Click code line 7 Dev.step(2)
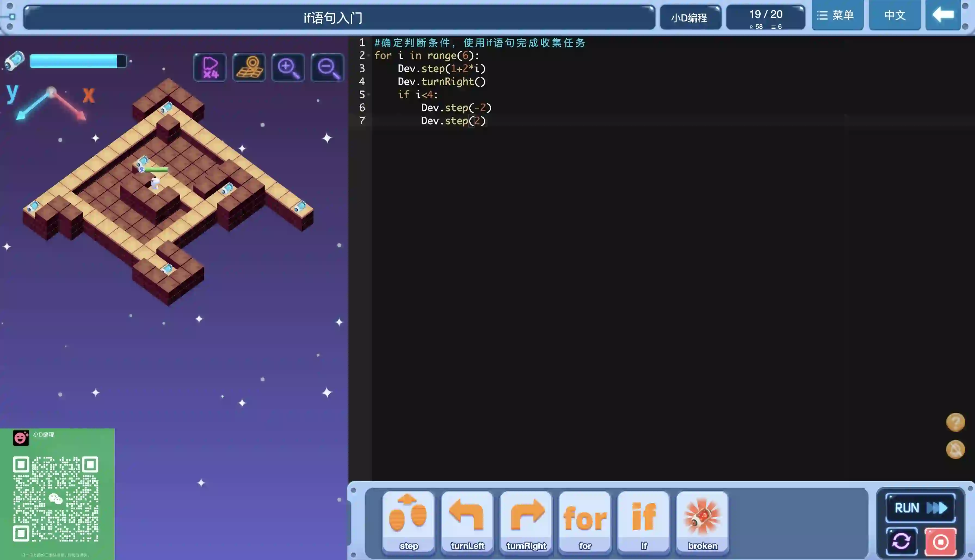Screen dimensions: 975x560 453,121
